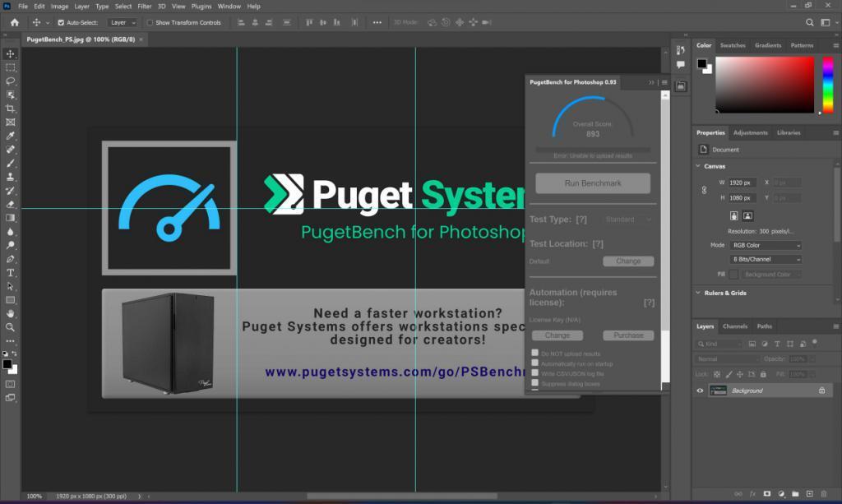Select the Horizontal Type tool

point(10,273)
